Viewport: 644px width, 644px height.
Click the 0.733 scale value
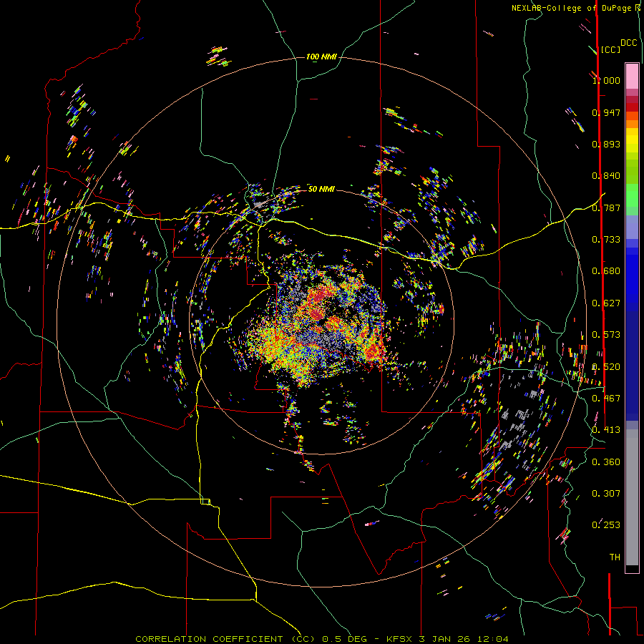click(606, 240)
